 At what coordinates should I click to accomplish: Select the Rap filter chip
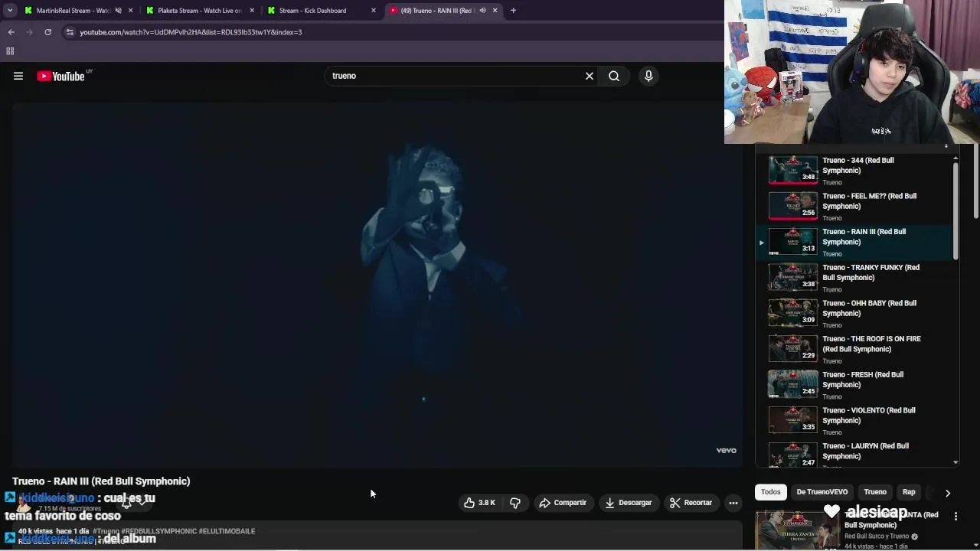pos(909,492)
